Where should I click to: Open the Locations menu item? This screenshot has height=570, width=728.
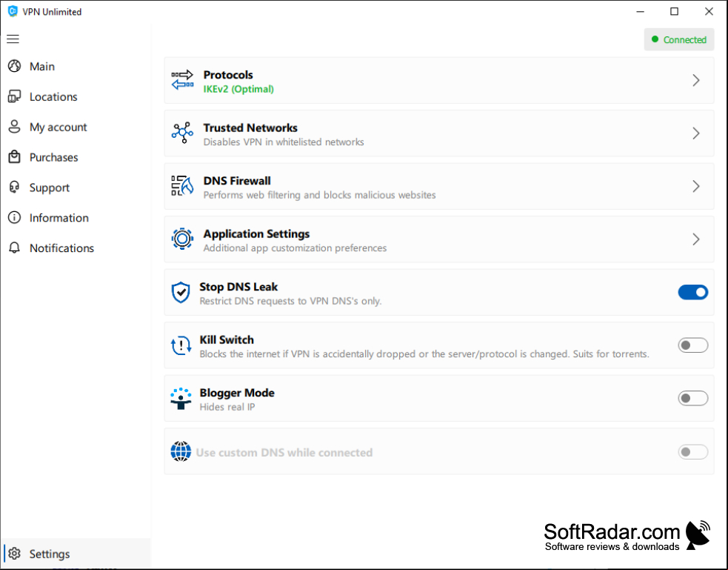[76, 96]
